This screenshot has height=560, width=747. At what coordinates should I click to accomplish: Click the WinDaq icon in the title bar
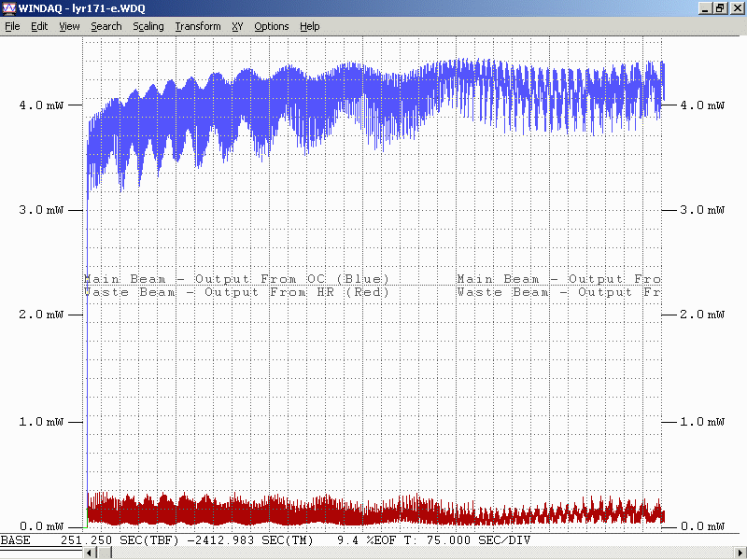9,8
